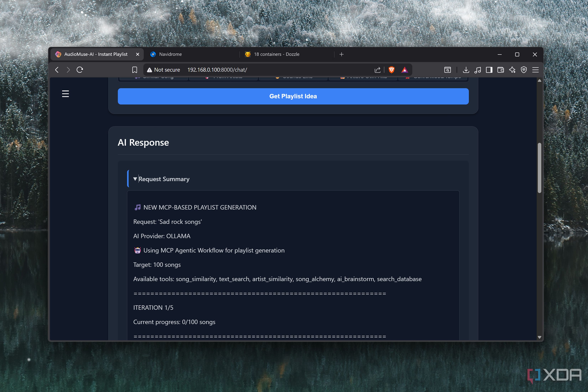Click the AI Response heading
The image size is (588, 392).
143,143
